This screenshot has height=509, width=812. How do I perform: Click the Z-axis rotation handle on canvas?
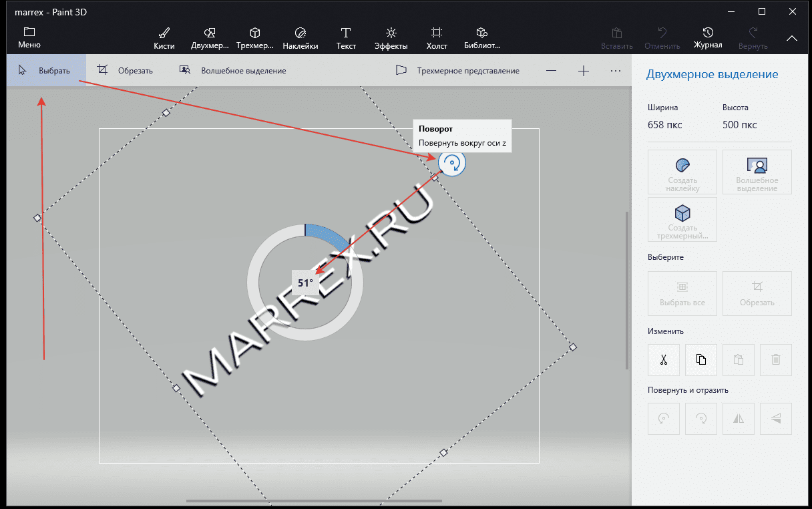[452, 163]
